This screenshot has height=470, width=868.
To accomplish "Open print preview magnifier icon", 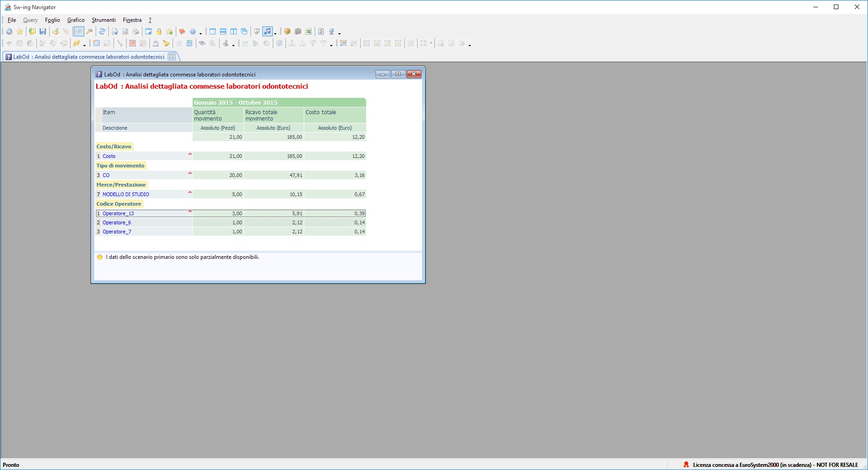I will (x=125, y=31).
